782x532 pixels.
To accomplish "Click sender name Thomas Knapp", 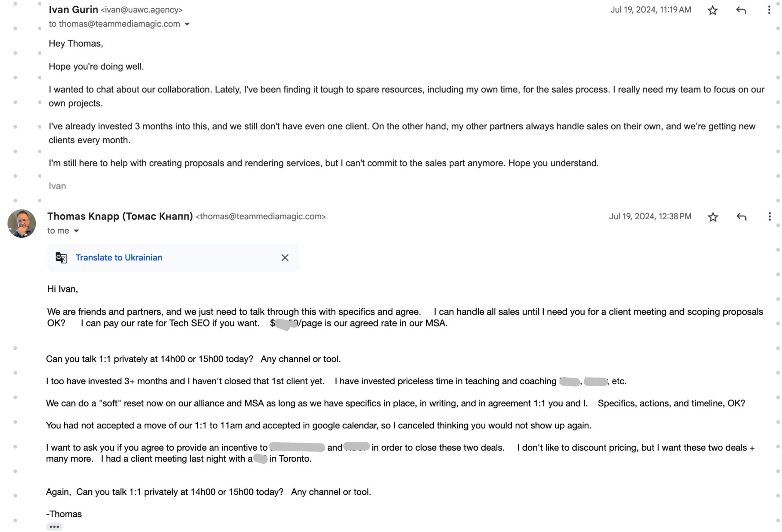I will [120, 216].
